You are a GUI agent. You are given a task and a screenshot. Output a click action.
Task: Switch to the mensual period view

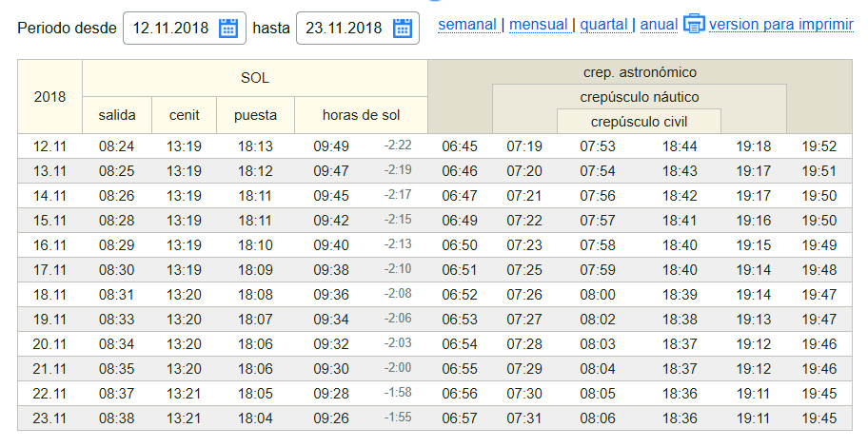click(x=539, y=24)
